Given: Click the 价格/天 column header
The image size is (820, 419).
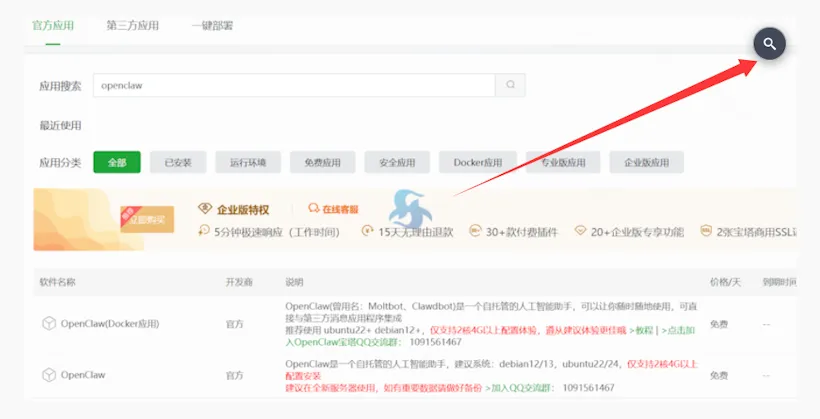Looking at the screenshot, I should tap(725, 282).
